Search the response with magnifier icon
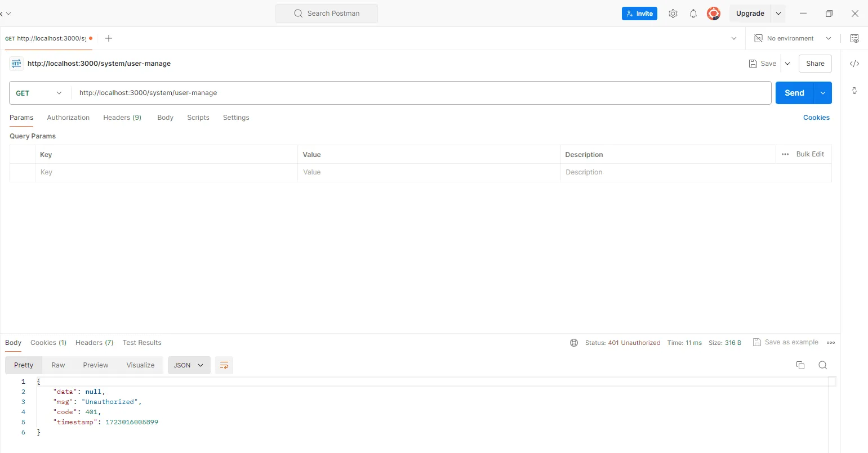 (x=823, y=365)
